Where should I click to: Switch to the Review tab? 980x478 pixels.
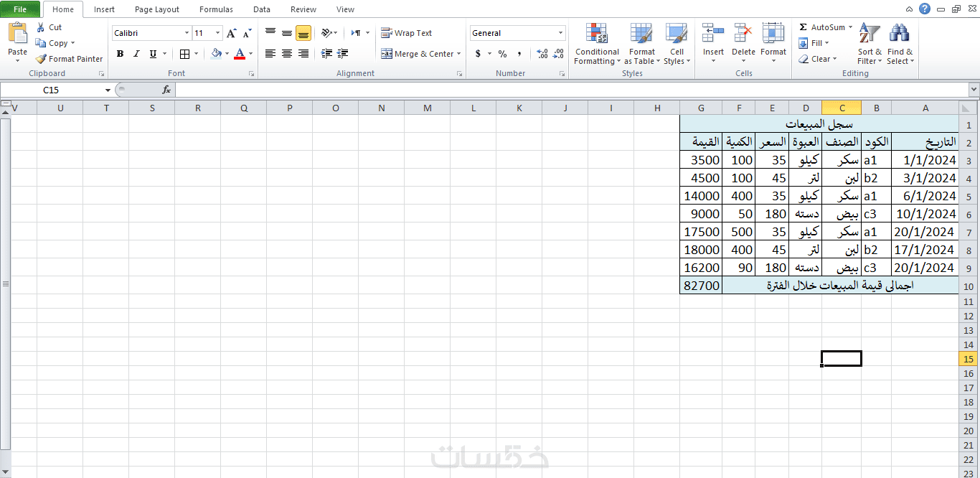[x=303, y=9]
